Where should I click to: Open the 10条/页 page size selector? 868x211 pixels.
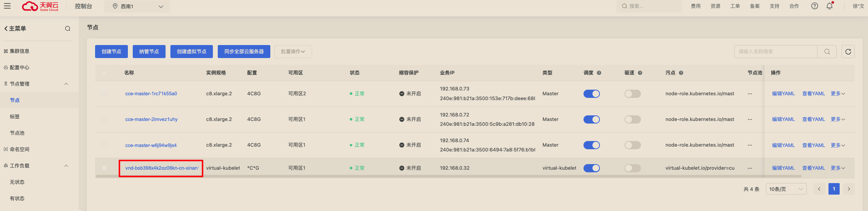click(786, 189)
